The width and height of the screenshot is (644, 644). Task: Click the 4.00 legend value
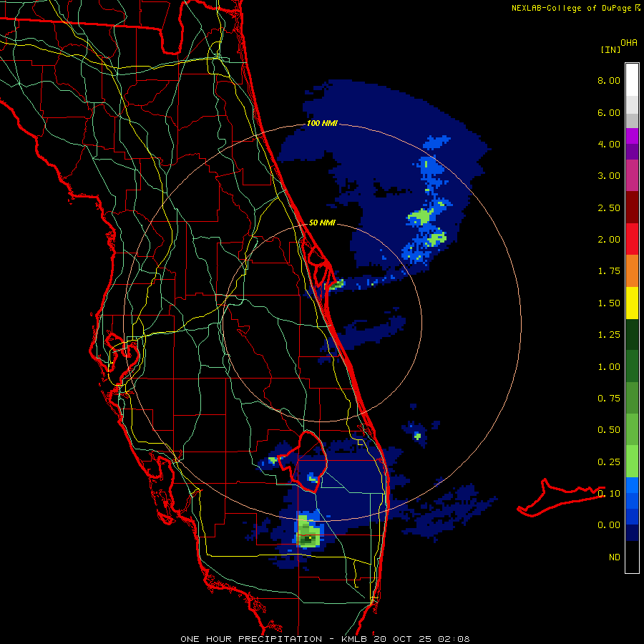pyautogui.click(x=609, y=144)
